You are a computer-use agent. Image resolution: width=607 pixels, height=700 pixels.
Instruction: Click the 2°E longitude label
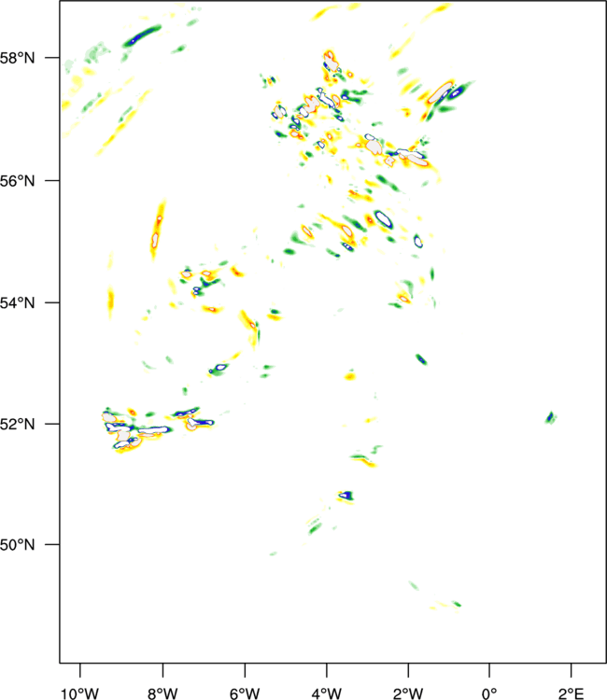572,693
